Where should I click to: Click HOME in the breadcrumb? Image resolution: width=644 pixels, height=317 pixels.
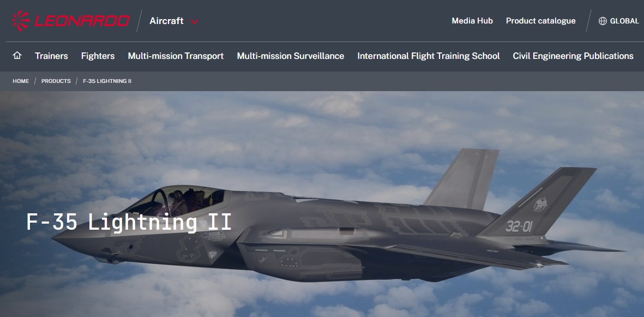(21, 81)
